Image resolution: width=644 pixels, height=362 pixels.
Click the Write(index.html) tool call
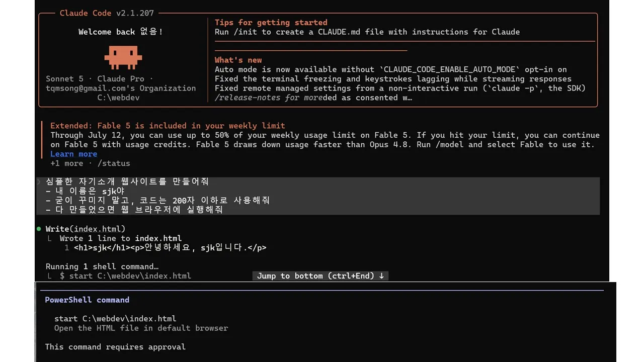coord(86,229)
